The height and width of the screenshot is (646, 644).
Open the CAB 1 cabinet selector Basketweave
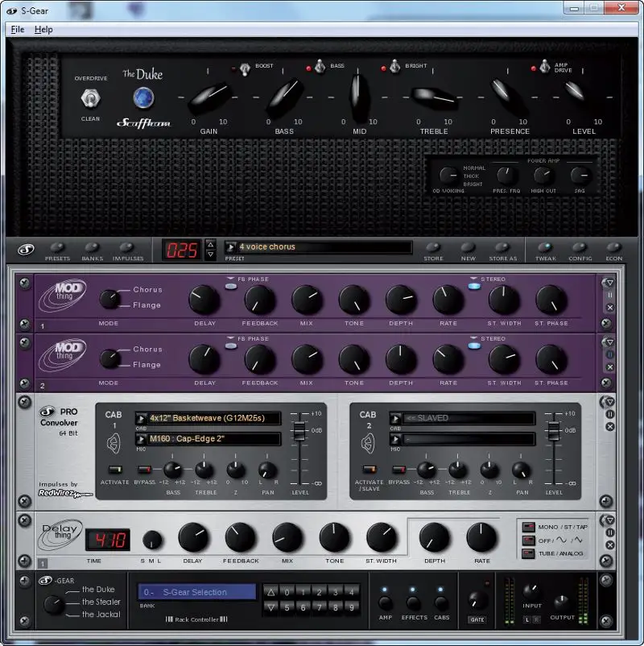(x=209, y=418)
